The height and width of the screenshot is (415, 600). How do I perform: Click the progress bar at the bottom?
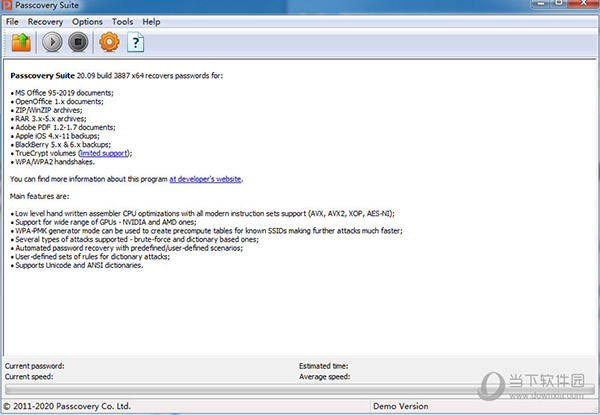300,389
